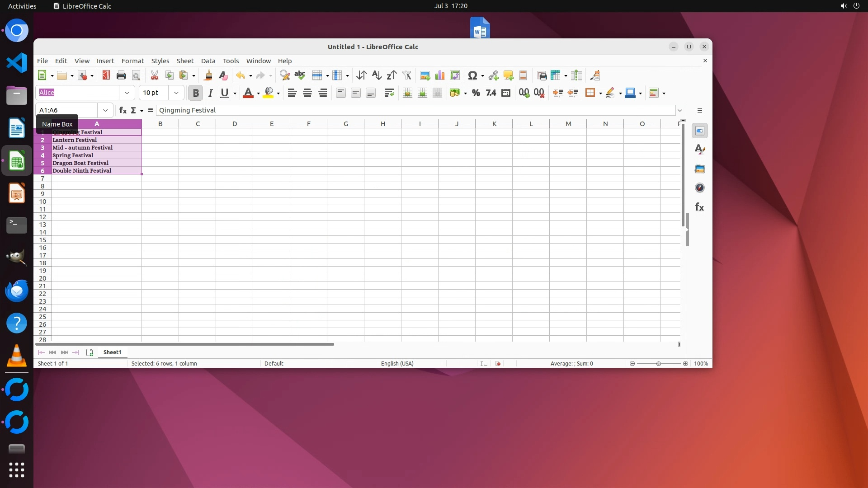Image resolution: width=868 pixels, height=488 pixels.
Task: Open the Data menu
Action: (x=208, y=61)
